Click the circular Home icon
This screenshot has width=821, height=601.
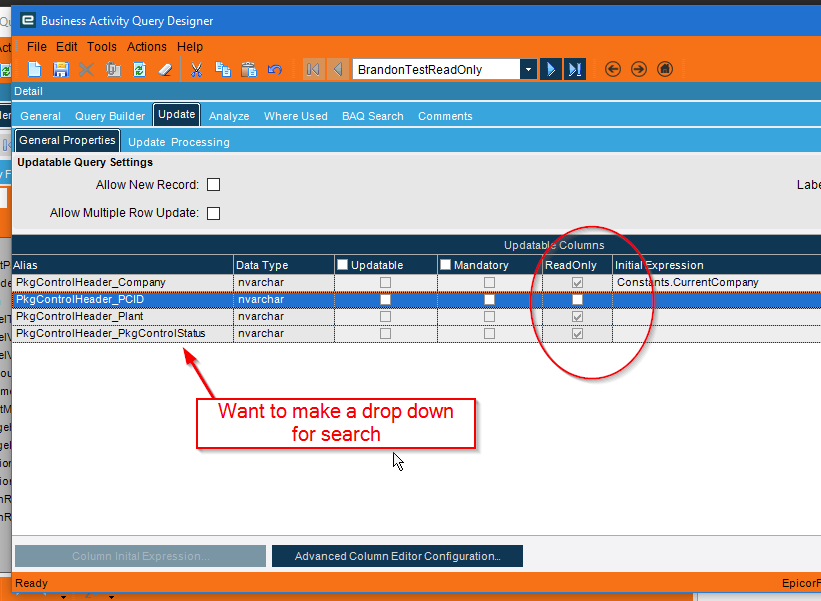pos(665,69)
